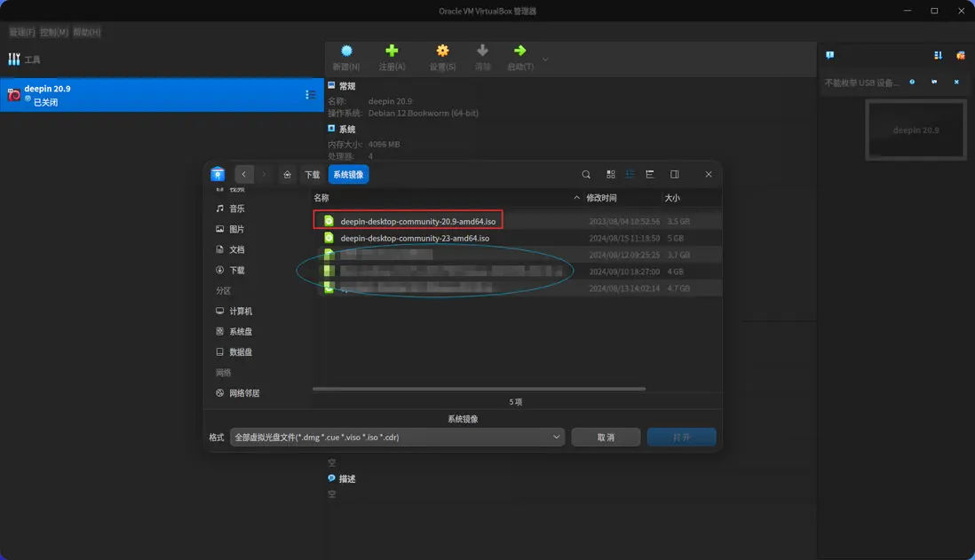Image resolution: width=975 pixels, height=560 pixels.
Task: Open the 控制(M) menu in VirtualBox
Action: click(54, 32)
